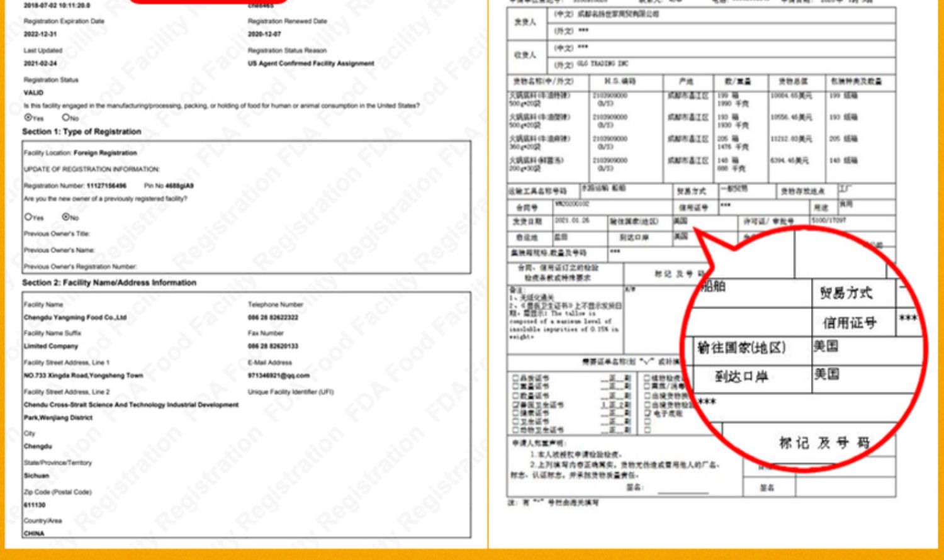The width and height of the screenshot is (944, 560).
Task: Click '输往国家(地区)' inside the magnified circle
Action: [742, 347]
